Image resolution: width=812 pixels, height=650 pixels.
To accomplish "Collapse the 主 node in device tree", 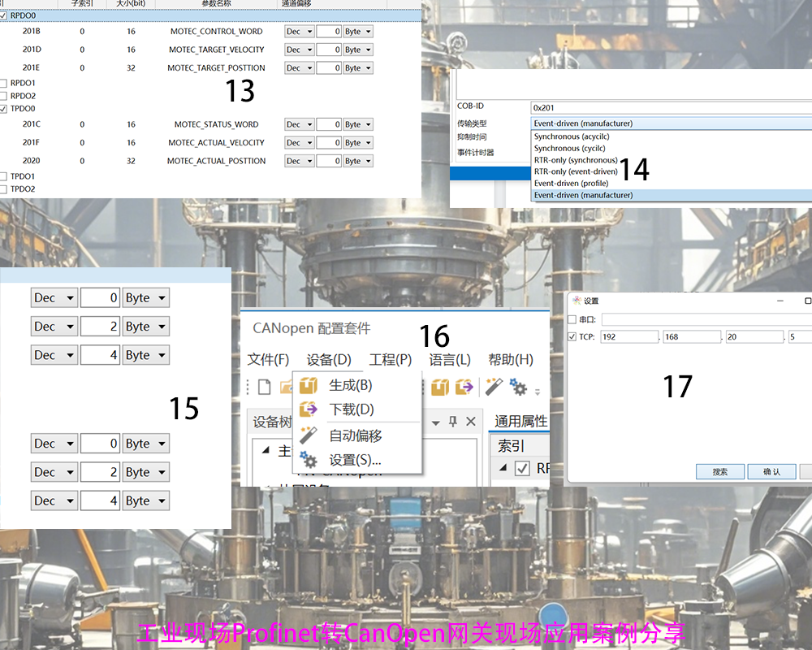I will pyautogui.click(x=266, y=450).
